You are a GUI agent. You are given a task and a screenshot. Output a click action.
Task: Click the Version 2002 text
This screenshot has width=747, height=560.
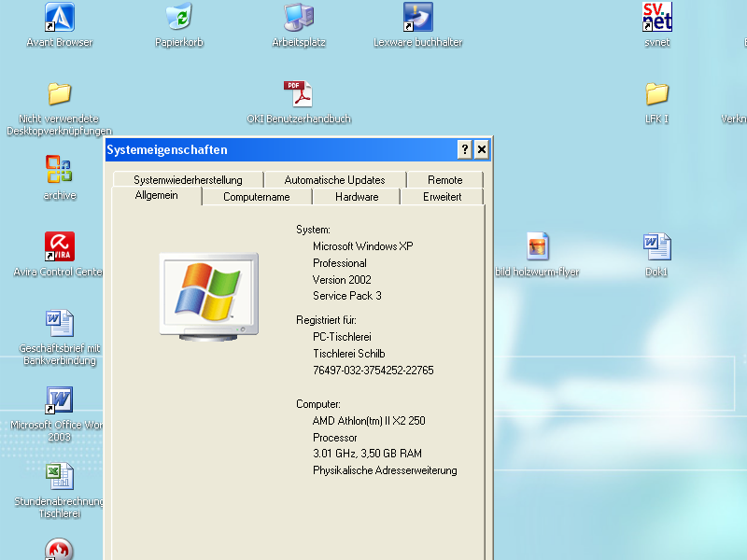point(342,279)
